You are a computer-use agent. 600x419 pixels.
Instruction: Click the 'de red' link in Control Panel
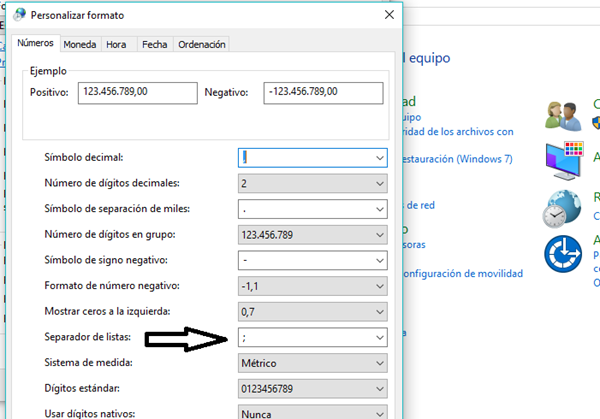420,205
